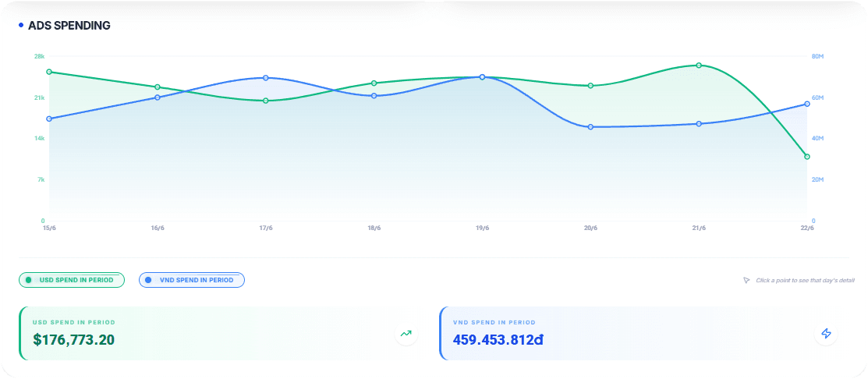
Task: Select the green USD data point at 18/6
Action: point(374,83)
